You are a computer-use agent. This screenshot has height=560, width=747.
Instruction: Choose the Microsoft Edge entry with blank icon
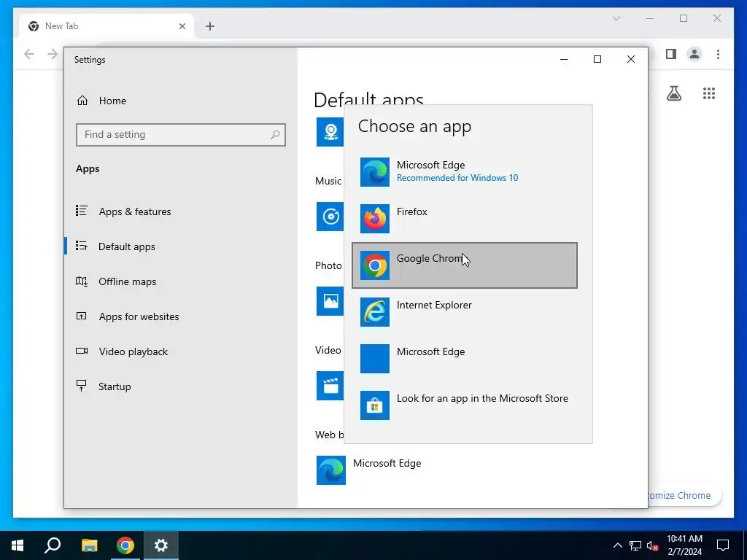(x=465, y=359)
